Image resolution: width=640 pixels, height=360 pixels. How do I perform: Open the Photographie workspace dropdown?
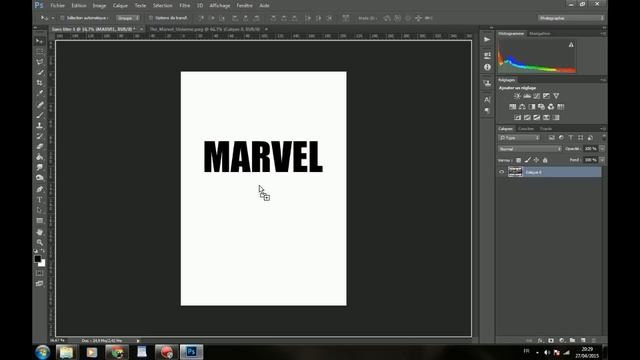coord(571,18)
